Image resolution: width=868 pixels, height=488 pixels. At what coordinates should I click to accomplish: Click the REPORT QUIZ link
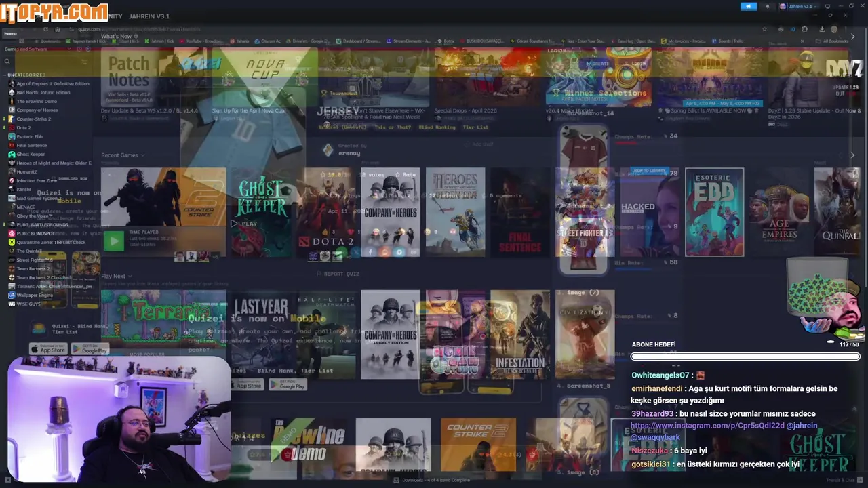pyautogui.click(x=338, y=274)
